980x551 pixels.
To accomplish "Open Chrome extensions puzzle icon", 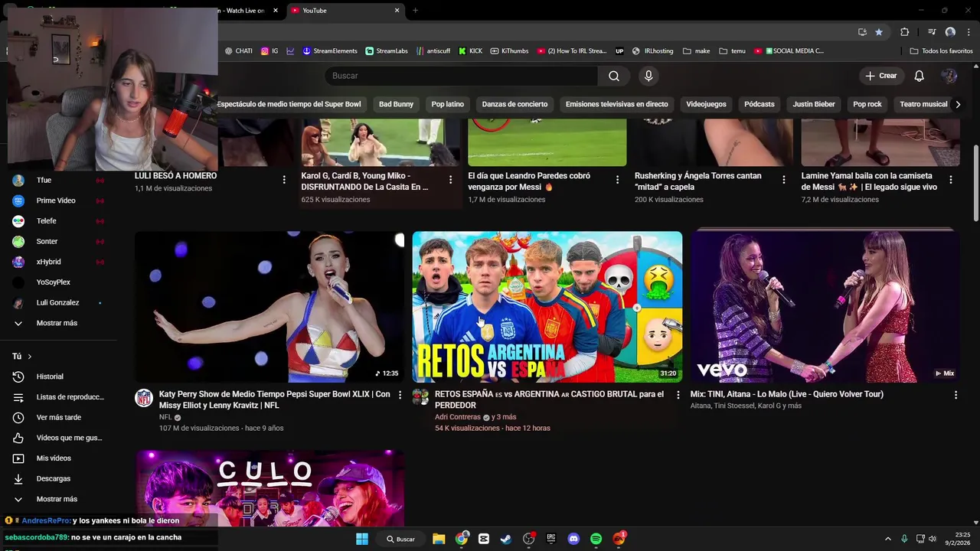I will pos(904,32).
